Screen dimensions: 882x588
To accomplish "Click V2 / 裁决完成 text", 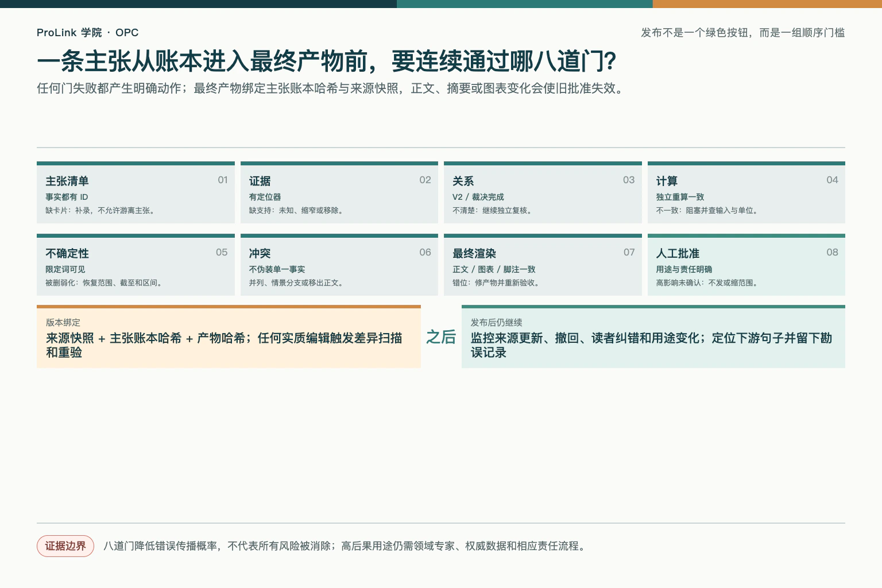I will point(478,197).
